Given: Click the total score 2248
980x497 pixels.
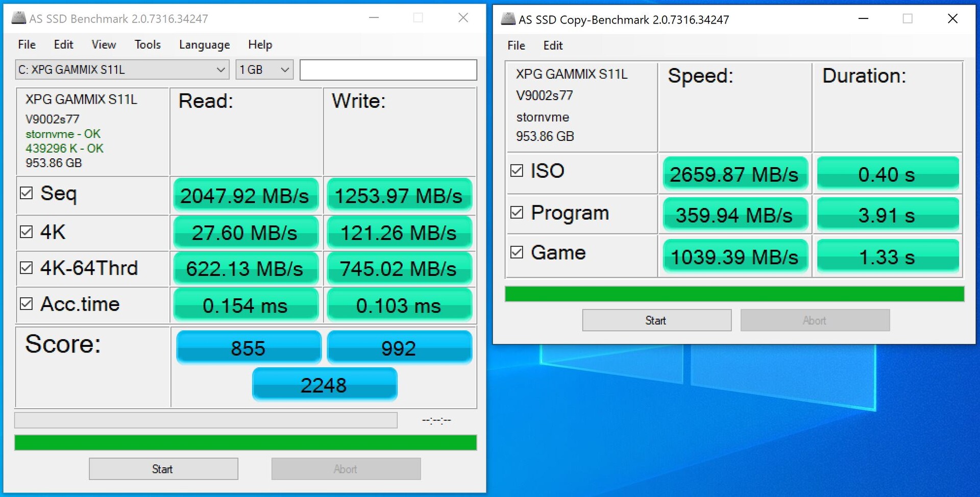Looking at the screenshot, I should 324,384.
